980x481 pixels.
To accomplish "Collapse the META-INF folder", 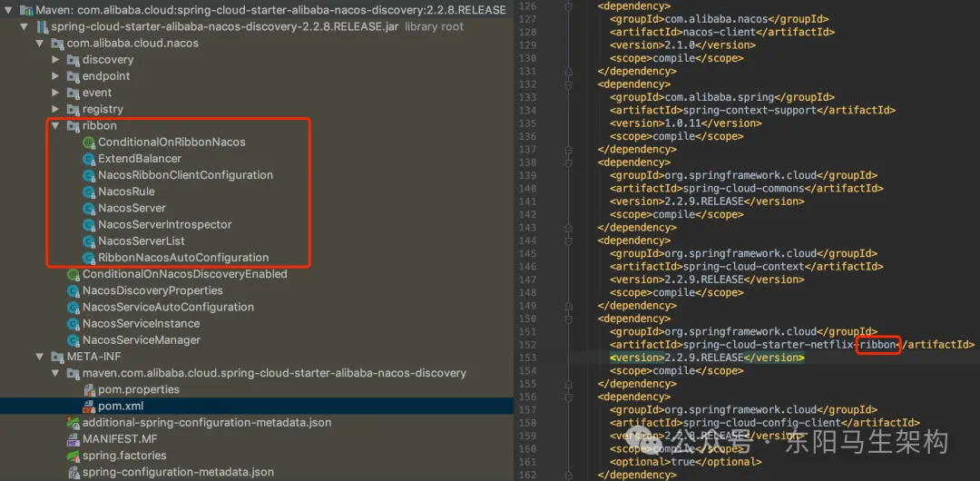I will 39,357.
